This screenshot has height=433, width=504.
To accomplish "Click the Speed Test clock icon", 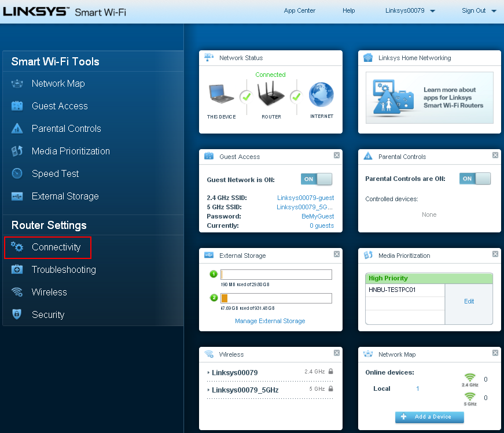I will [17, 173].
